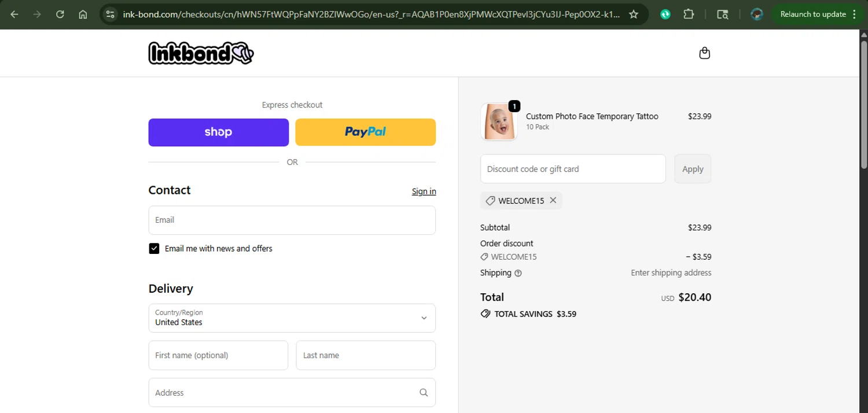Click the Apply discount button
The height and width of the screenshot is (413, 868).
(x=693, y=169)
